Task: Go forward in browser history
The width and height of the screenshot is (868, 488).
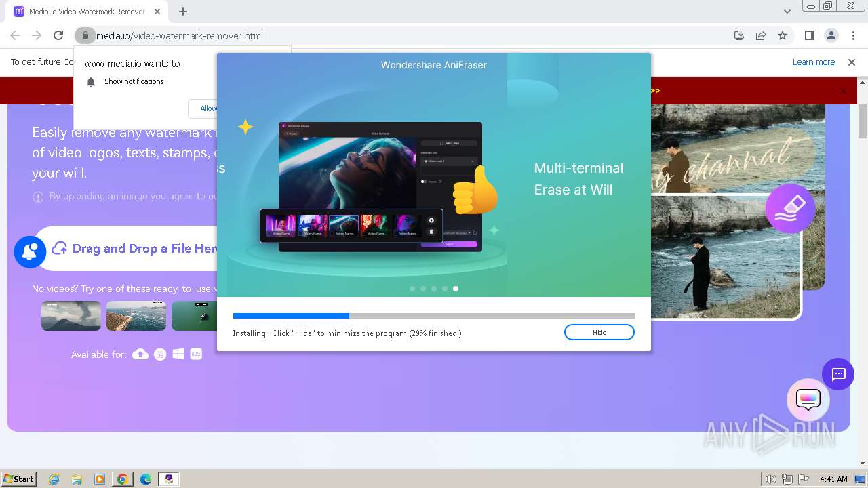Action: (37, 35)
